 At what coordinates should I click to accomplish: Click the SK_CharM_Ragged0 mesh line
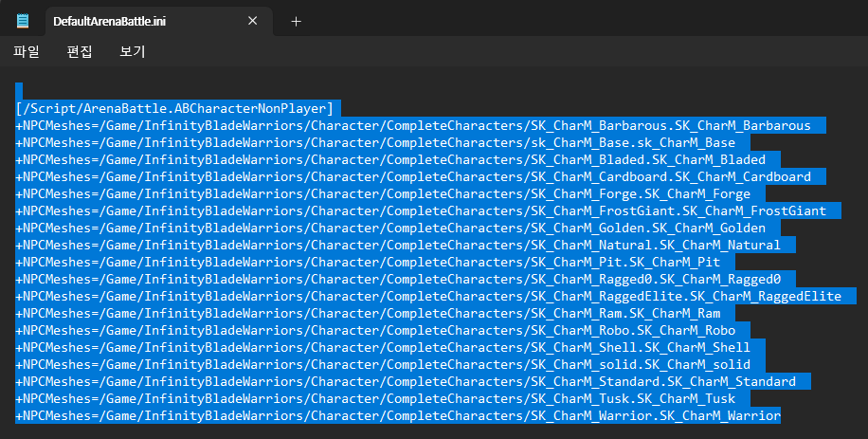coord(398,280)
